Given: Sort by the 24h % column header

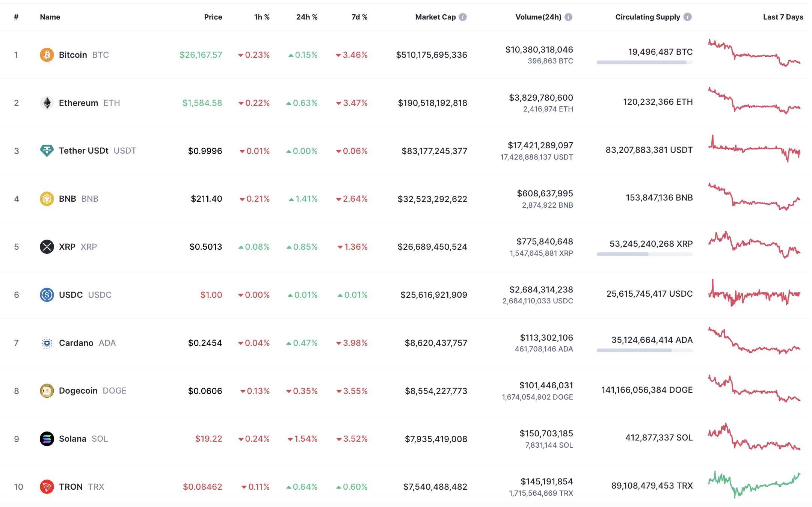Looking at the screenshot, I should (306, 17).
